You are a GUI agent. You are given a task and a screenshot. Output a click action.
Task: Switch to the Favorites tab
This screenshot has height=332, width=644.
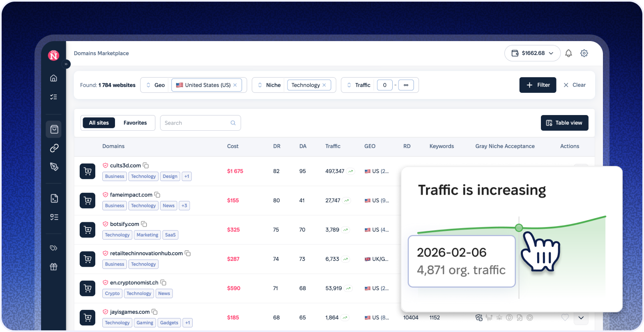[135, 123]
